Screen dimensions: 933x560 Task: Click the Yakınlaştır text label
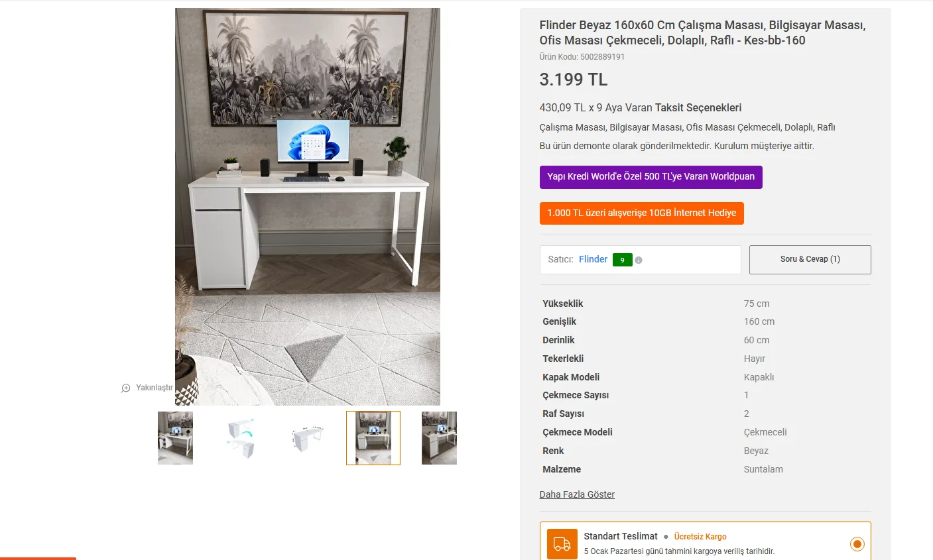click(x=155, y=388)
